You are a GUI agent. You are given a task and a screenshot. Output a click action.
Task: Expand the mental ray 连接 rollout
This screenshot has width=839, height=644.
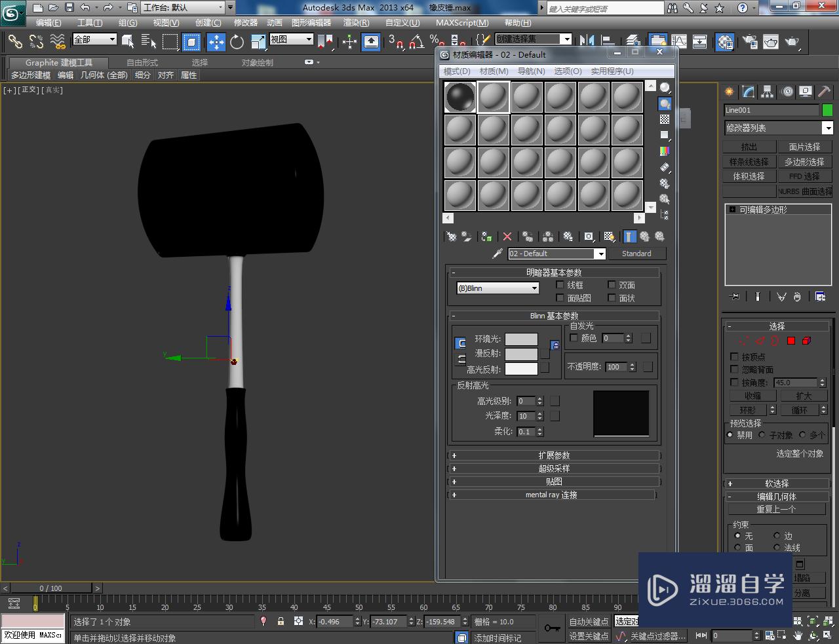point(552,495)
